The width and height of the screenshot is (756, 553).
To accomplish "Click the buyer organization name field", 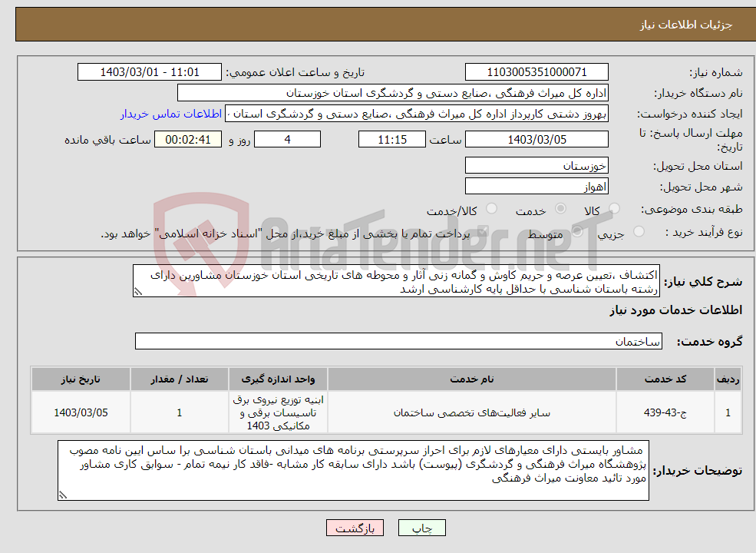I will (x=393, y=93).
